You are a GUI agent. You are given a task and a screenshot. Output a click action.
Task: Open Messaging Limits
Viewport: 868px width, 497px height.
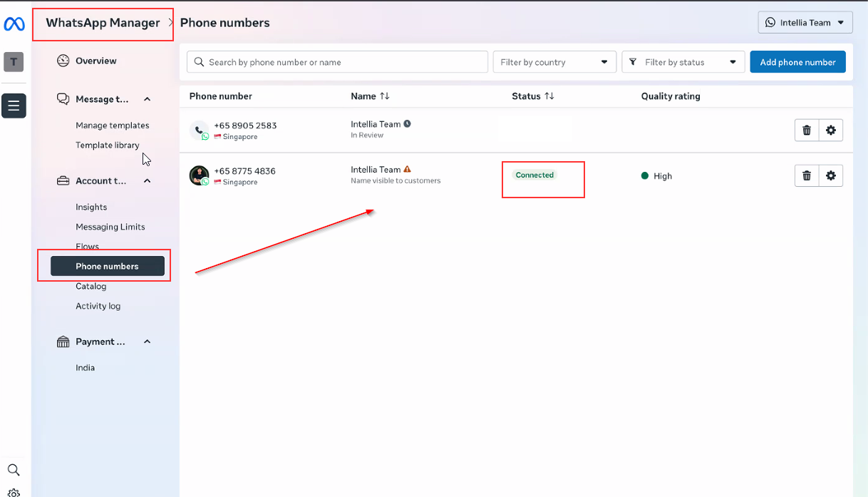coord(110,227)
